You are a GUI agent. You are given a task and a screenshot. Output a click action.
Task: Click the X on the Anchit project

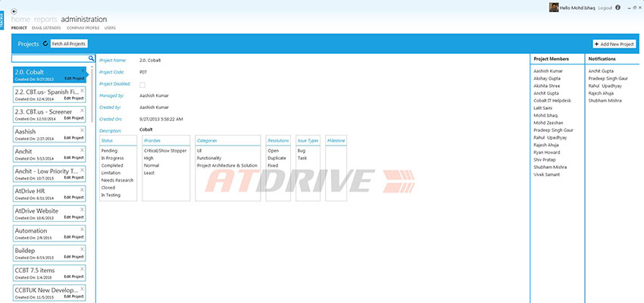82,150
